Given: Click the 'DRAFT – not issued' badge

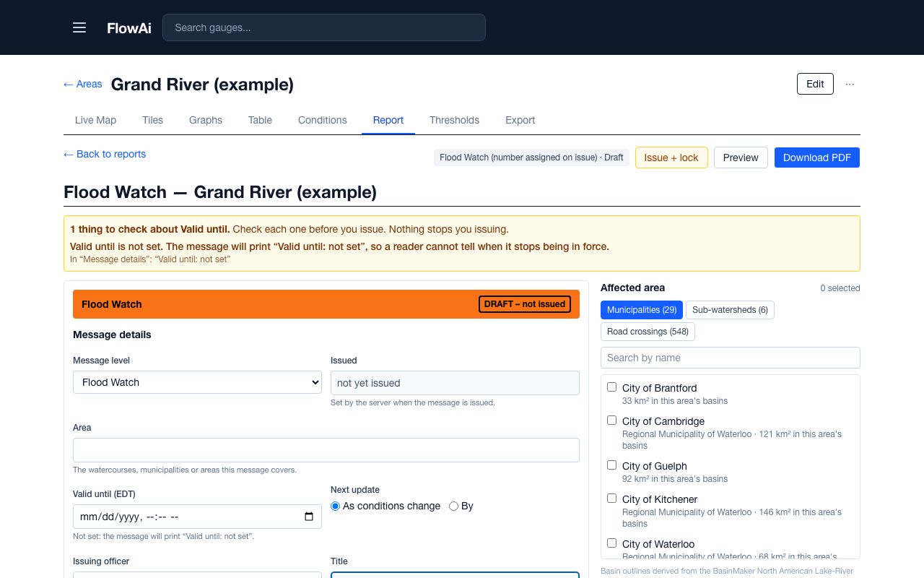Looking at the screenshot, I should (x=525, y=304).
